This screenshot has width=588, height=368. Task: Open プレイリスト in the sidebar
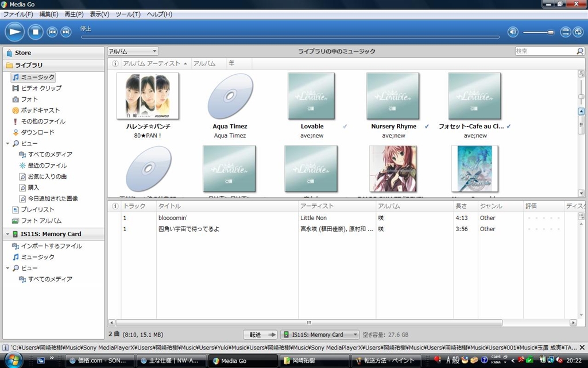(x=33, y=209)
